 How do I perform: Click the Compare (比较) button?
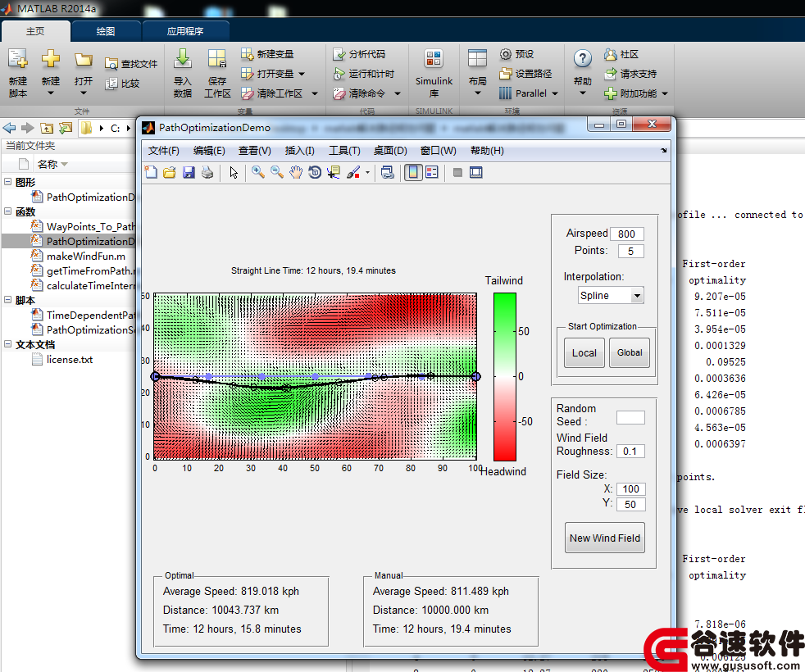coord(122,83)
